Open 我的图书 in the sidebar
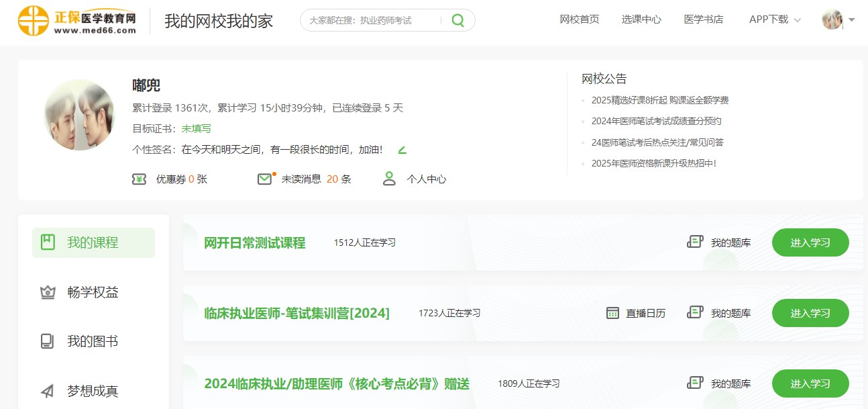Screen dimensions: 868x409 pos(93,341)
